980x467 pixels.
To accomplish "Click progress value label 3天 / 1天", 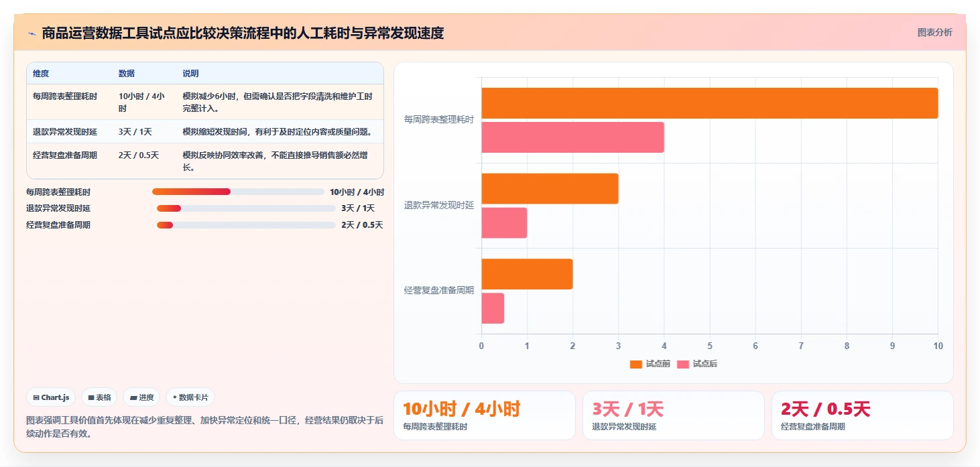I will 358,208.
